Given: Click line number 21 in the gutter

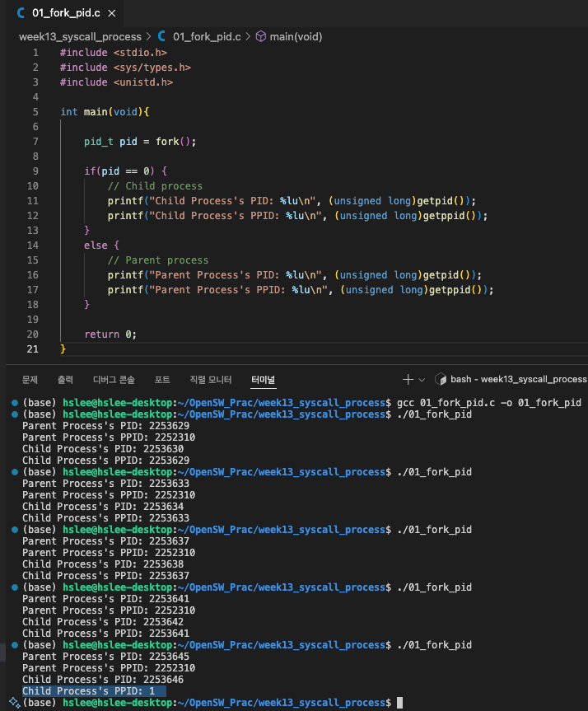Looking at the screenshot, I should [33, 349].
